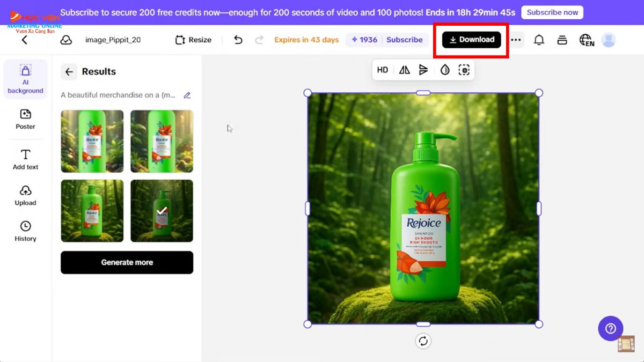Click the Generate more button
644x362 pixels.
point(127,262)
